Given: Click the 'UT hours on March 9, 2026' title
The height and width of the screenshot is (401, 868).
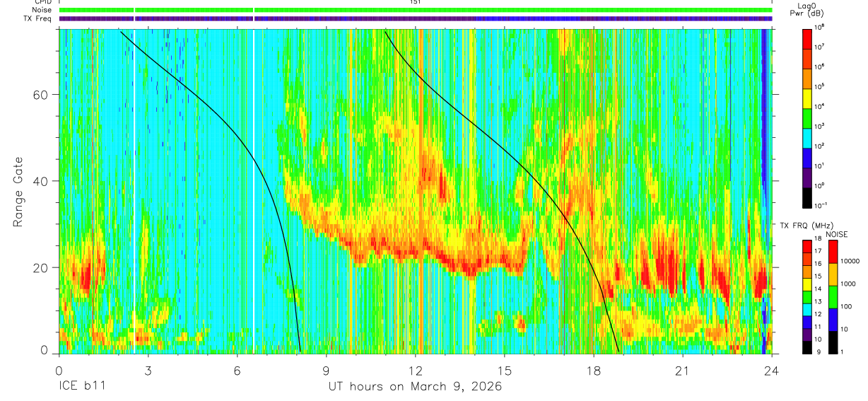Looking at the screenshot, I should [x=415, y=387].
